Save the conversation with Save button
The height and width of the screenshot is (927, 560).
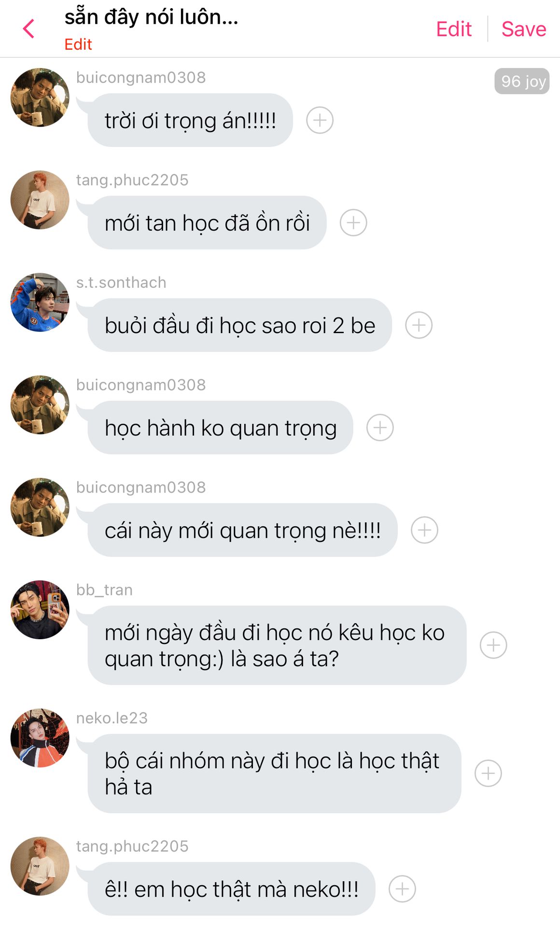[524, 29]
